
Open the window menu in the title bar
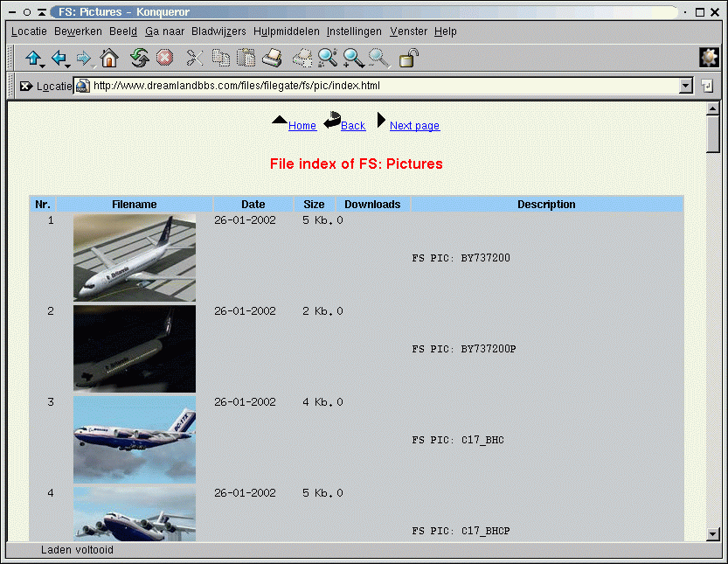click(x=11, y=12)
